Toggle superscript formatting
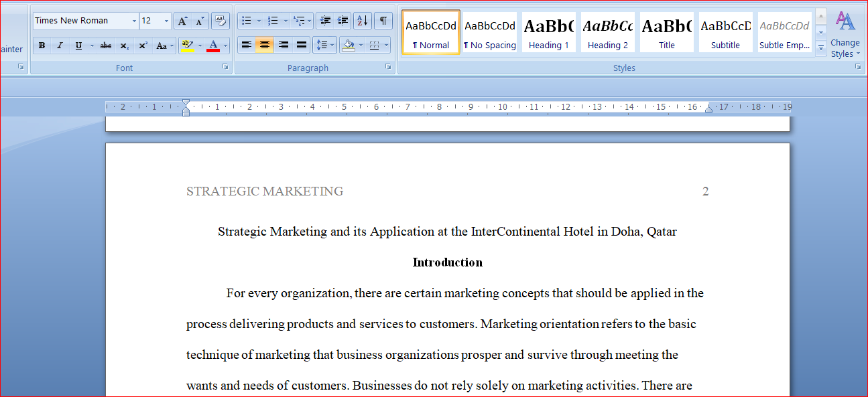 pyautogui.click(x=143, y=46)
